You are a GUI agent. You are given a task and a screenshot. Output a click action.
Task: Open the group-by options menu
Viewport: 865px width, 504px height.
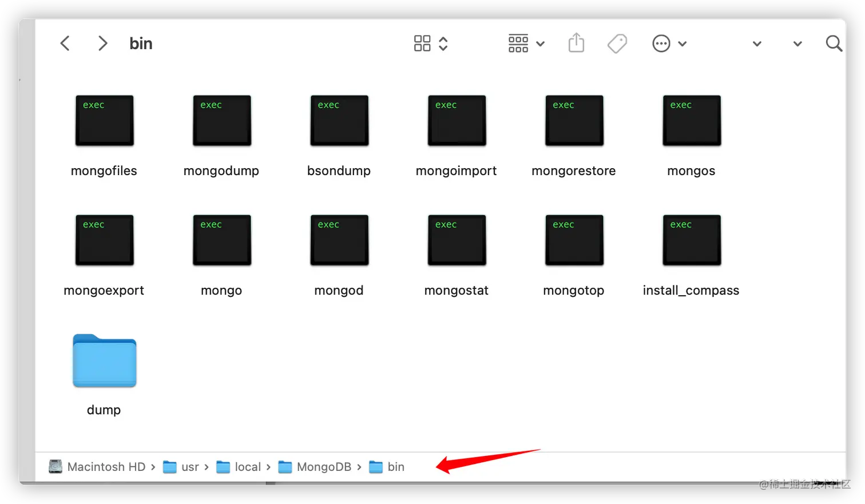(x=526, y=43)
